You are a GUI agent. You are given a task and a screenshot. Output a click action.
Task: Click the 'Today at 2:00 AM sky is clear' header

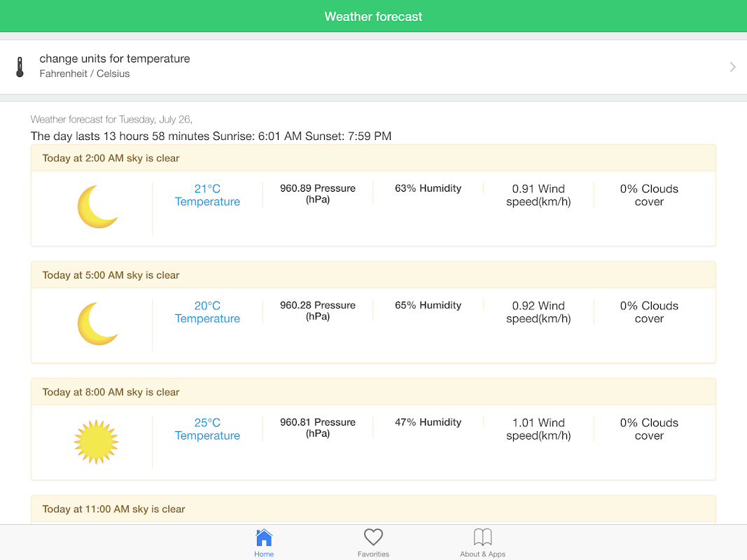point(374,158)
